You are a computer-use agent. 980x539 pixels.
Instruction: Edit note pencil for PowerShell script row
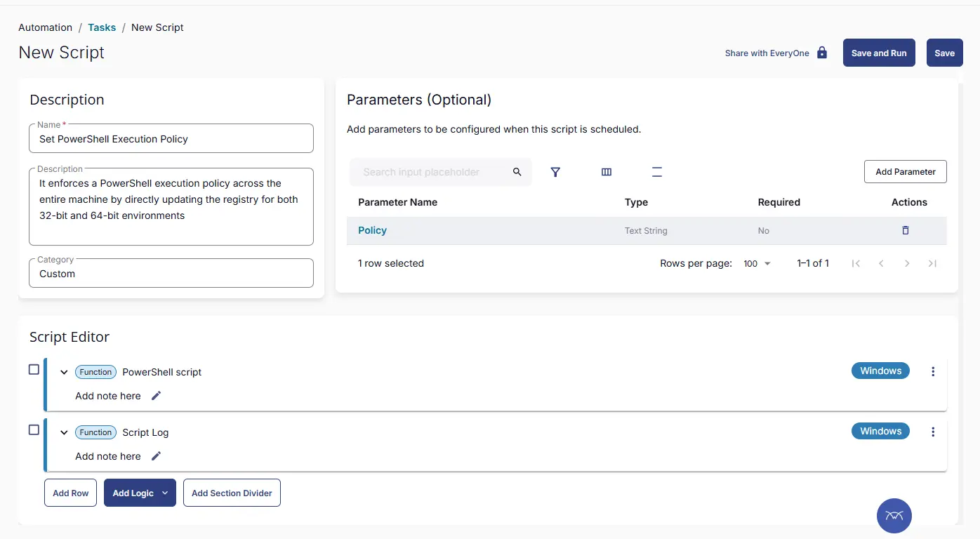[x=157, y=396]
